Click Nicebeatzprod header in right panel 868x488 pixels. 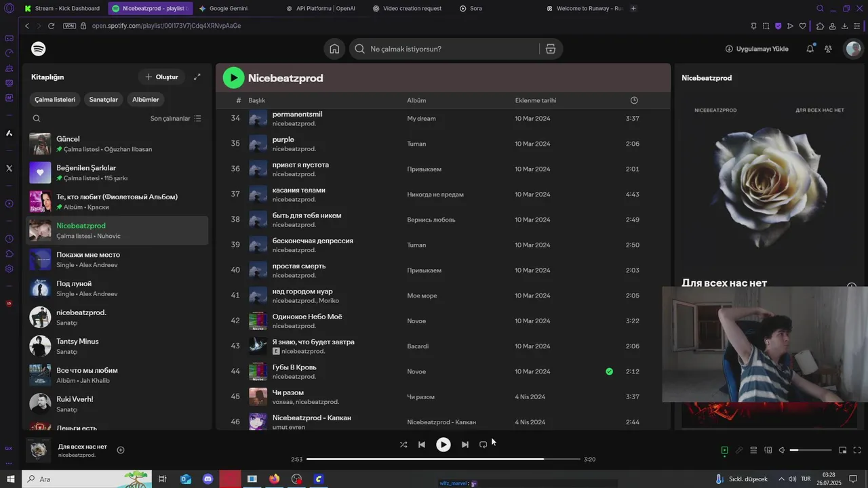707,78
